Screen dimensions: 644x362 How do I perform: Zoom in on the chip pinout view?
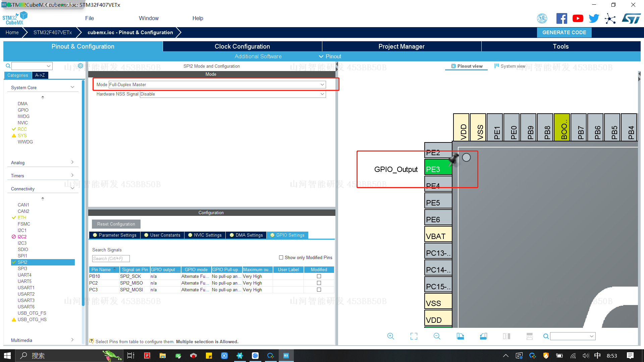coord(390,336)
